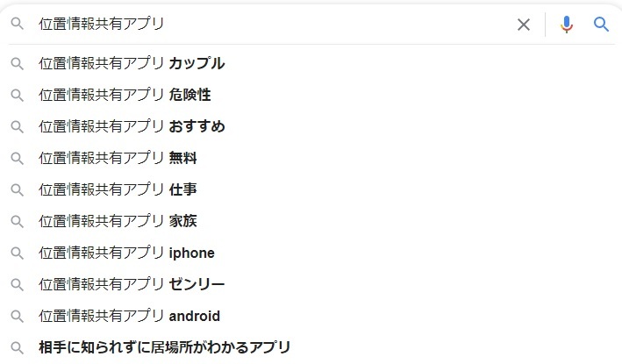Click the gray magnifier icon in search box
The width and height of the screenshot is (622, 364).
[x=17, y=25]
